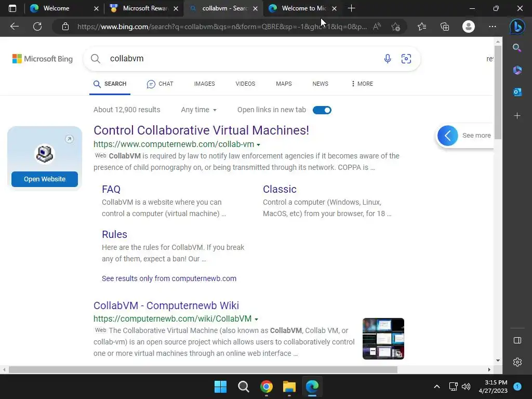
Task: Toggle Open links in new tab switch
Action: (x=322, y=110)
